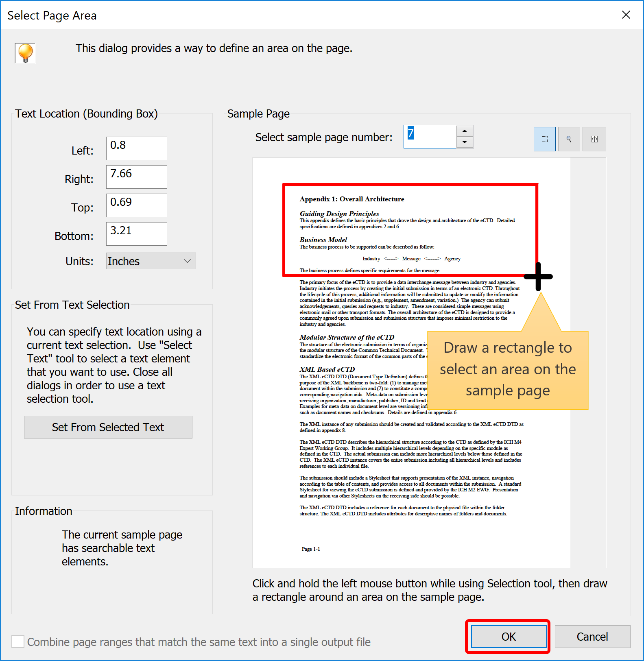Click the lightbulb tip icon

coord(25,53)
